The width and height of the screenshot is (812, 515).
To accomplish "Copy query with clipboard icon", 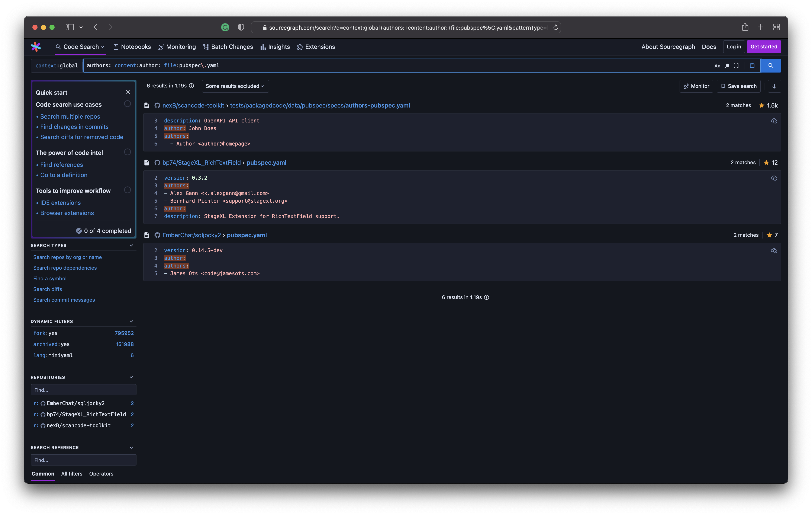I will (752, 66).
